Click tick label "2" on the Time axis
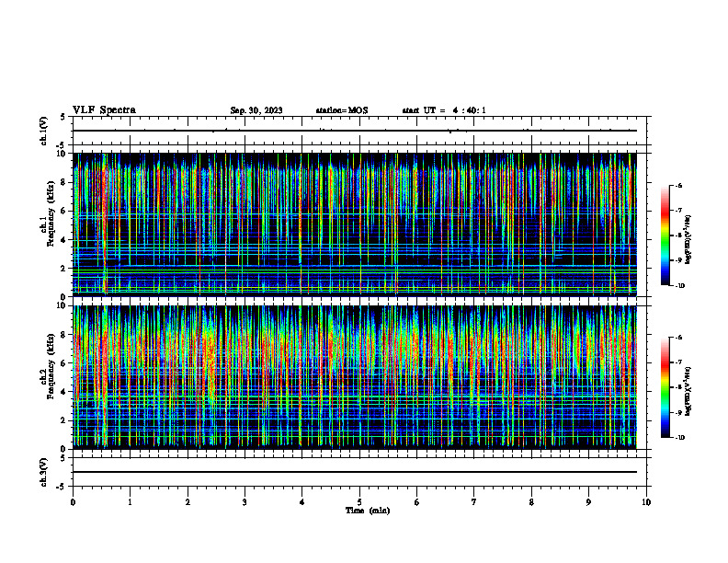Screen dimensions: 728x563 (188, 502)
